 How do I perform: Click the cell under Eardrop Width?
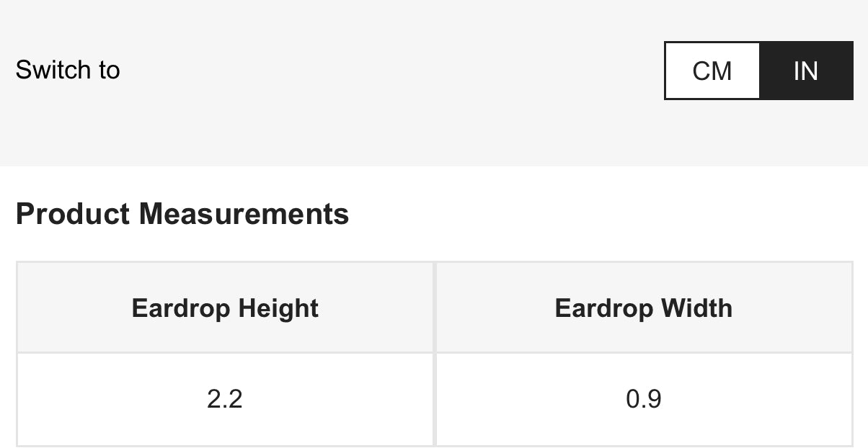(x=644, y=398)
